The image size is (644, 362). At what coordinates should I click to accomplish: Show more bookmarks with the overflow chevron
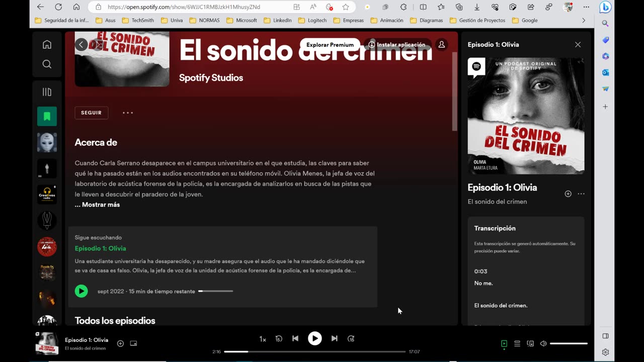(584, 21)
